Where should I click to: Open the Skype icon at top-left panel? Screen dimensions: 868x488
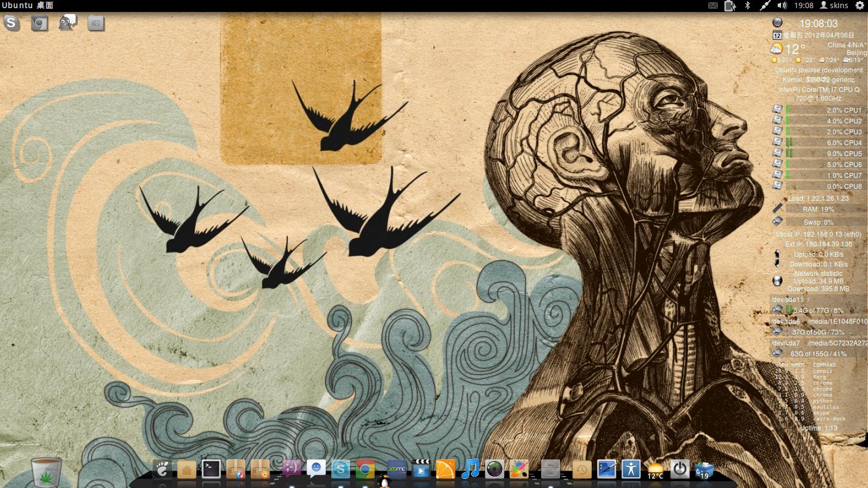11,23
